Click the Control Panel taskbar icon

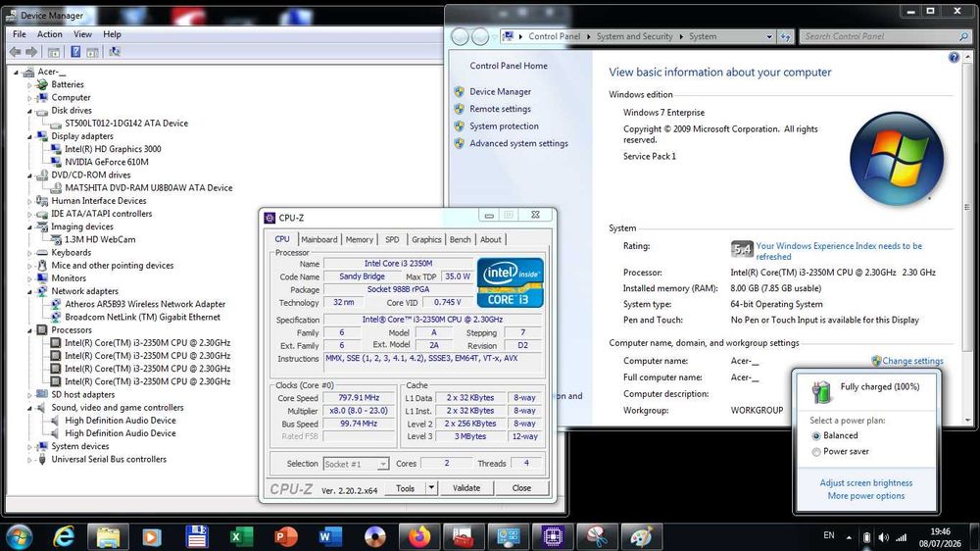pos(508,536)
